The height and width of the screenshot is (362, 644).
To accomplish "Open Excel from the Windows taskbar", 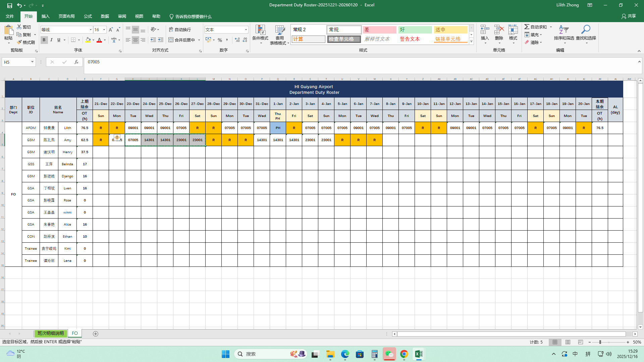I will point(419,354).
